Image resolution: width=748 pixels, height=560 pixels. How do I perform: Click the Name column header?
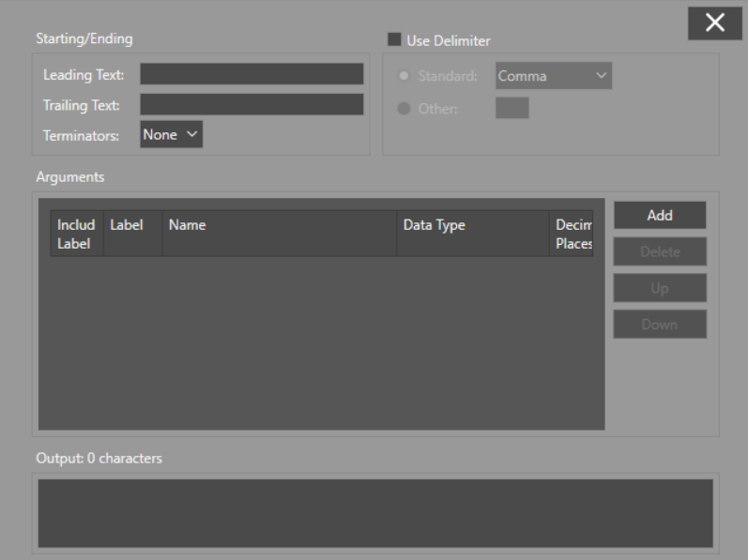click(x=279, y=234)
